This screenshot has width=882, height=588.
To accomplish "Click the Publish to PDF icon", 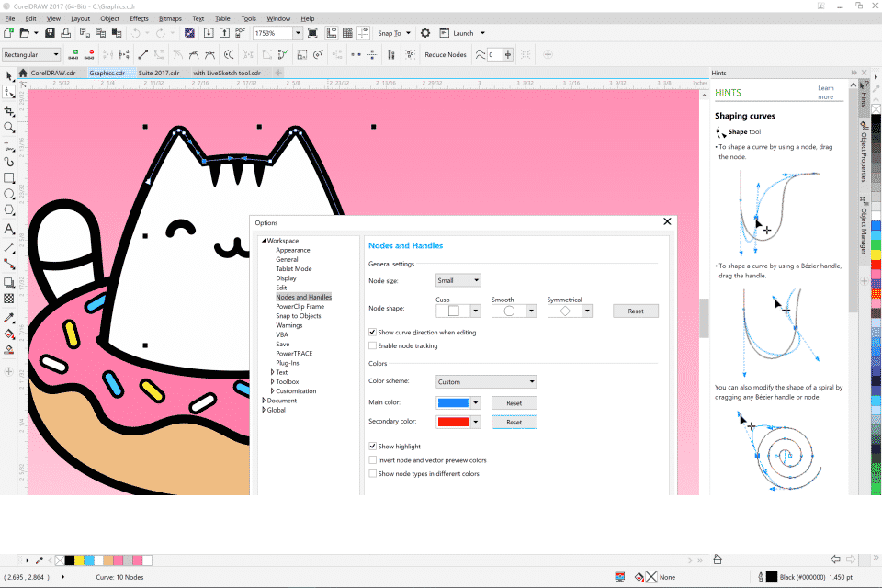I will point(240,33).
